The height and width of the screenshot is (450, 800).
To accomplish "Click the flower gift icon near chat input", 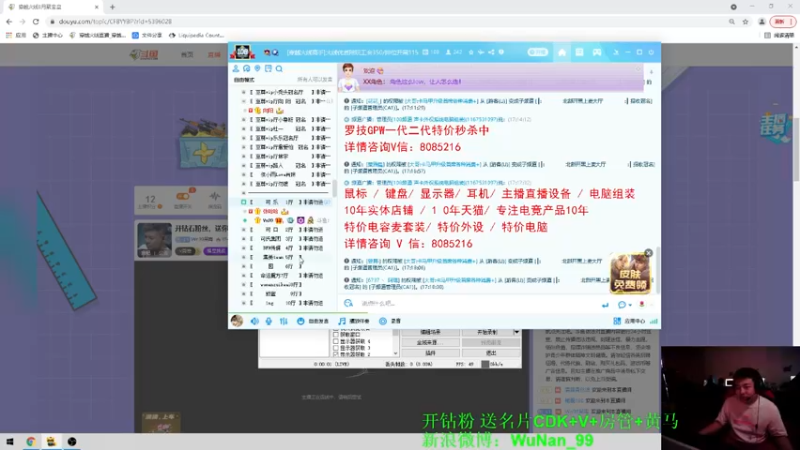I will click(x=642, y=305).
